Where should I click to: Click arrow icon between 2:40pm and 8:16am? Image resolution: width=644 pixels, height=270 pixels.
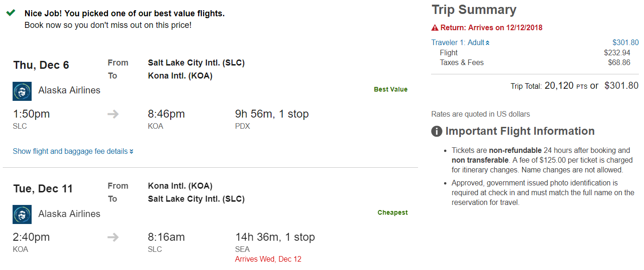point(113,237)
